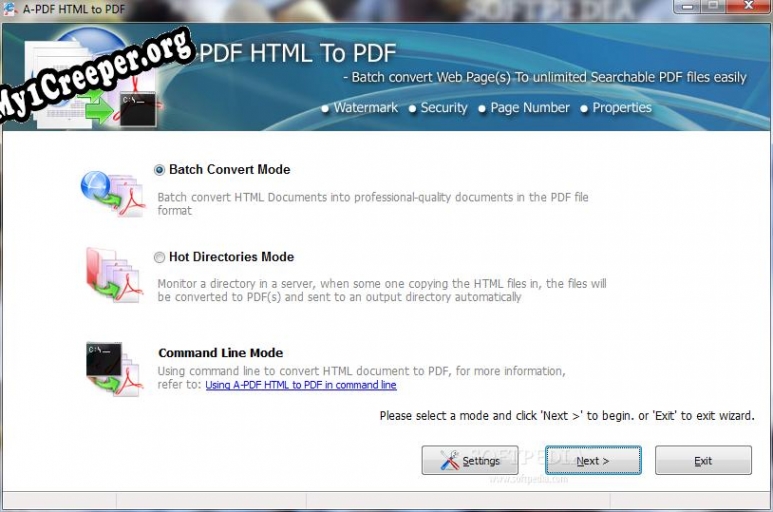Viewport: 773px width, 512px height.
Task: Exit the wizard with the Exit button
Action: click(703, 461)
